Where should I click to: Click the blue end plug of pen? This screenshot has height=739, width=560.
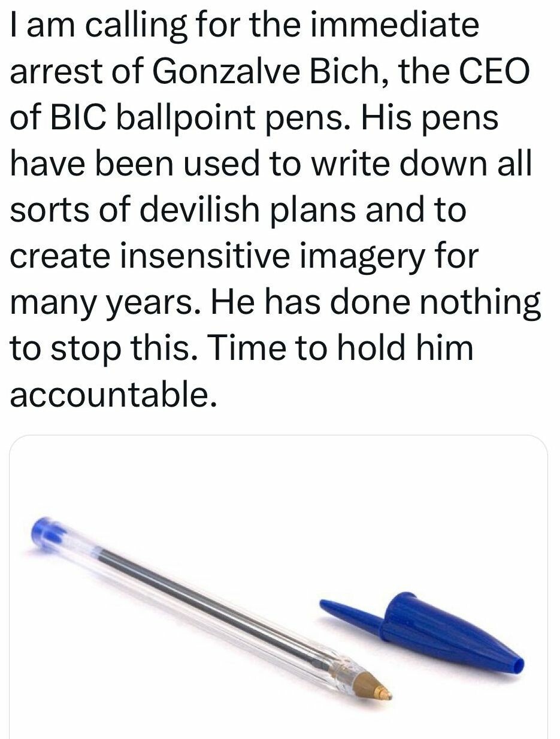click(47, 532)
